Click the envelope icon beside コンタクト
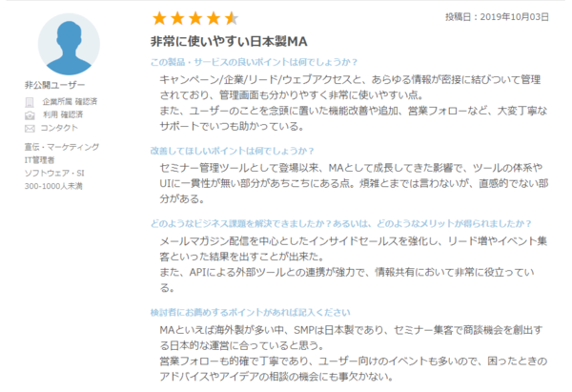Screen dimensions: 572x392 coord(30,129)
